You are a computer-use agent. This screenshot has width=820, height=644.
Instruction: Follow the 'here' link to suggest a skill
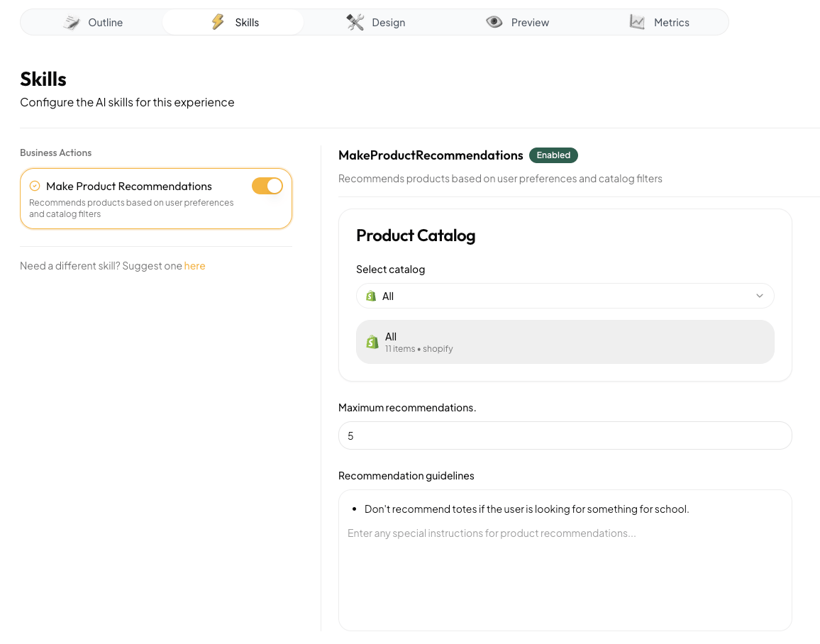(194, 266)
